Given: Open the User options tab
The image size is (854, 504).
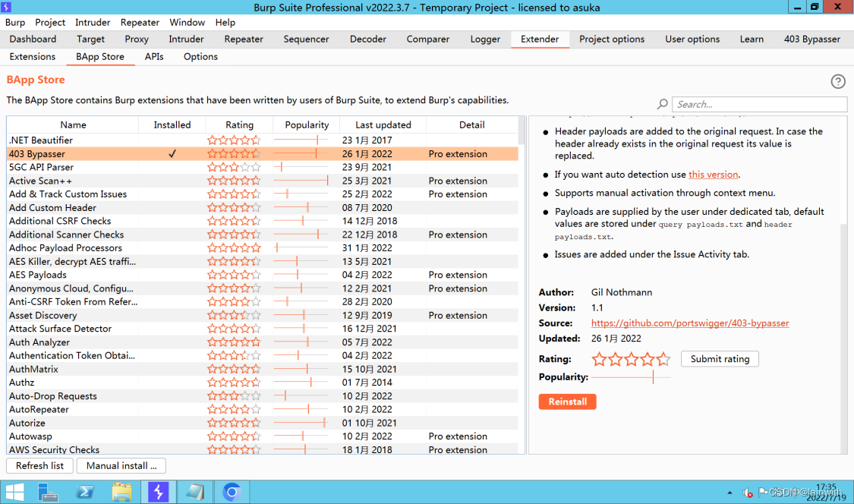Looking at the screenshot, I should 692,39.
